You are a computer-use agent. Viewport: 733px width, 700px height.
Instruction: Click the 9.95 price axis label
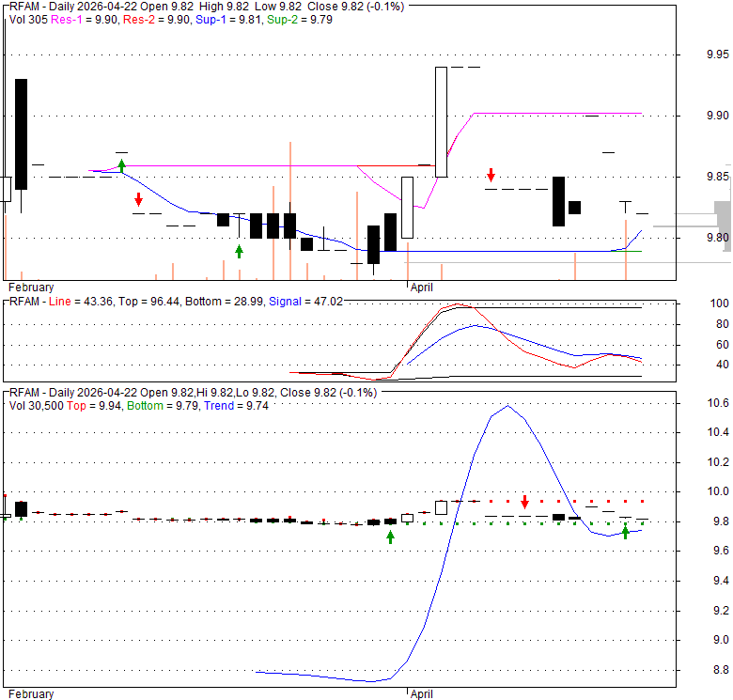(x=718, y=54)
